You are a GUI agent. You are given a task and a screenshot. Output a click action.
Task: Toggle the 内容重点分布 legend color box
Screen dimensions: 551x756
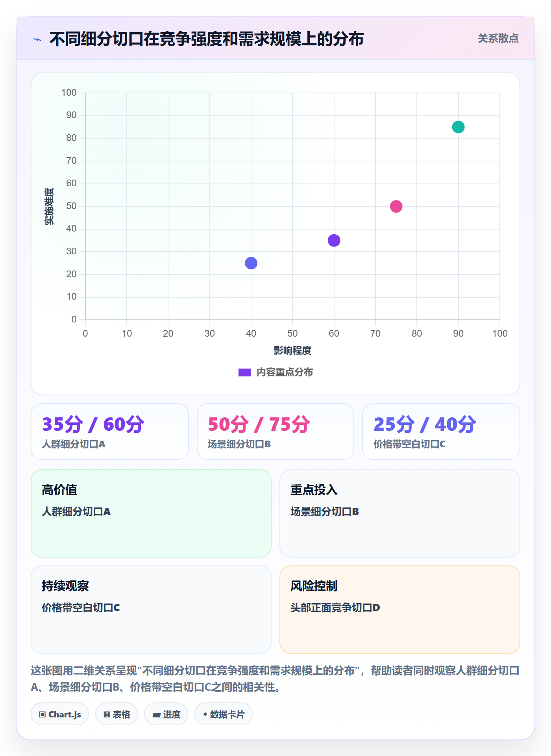tap(244, 372)
